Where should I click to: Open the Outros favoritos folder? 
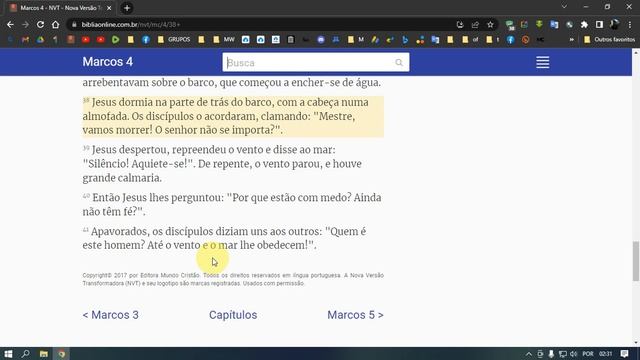point(609,40)
